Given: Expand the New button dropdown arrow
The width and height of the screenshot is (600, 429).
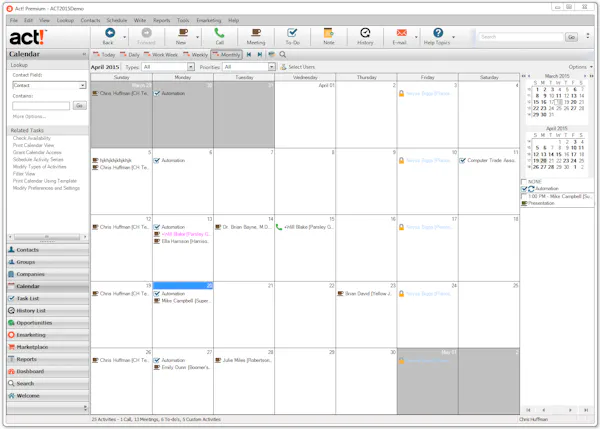Looking at the screenshot, I should point(197,37).
